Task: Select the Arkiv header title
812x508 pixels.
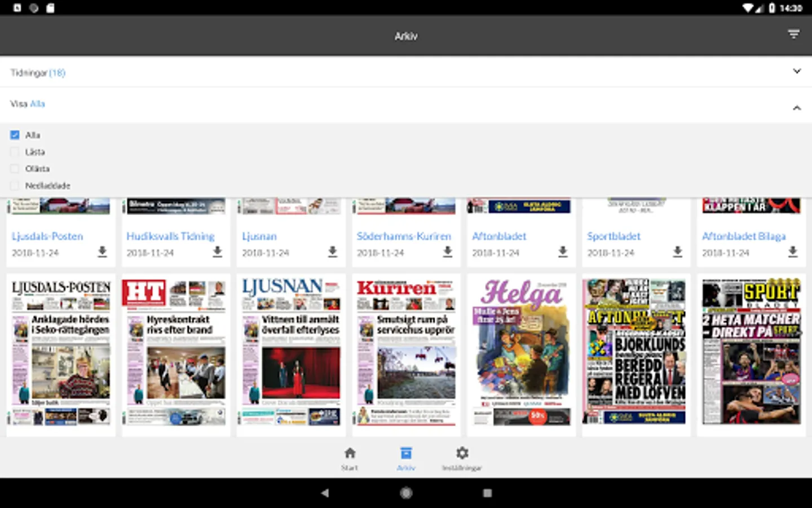Action: (406, 36)
